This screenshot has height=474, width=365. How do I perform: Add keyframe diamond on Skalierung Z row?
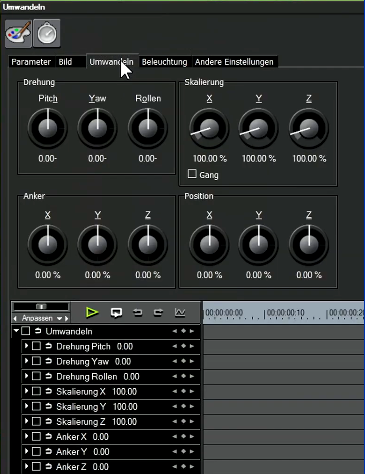(x=183, y=421)
